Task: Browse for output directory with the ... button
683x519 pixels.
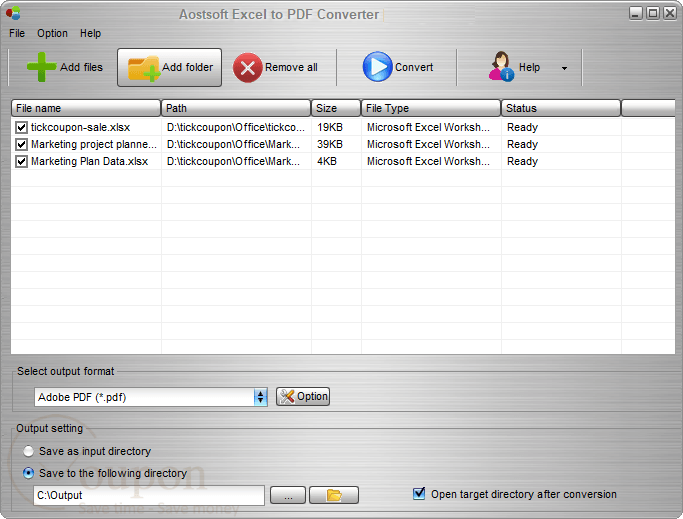Action: coord(288,495)
